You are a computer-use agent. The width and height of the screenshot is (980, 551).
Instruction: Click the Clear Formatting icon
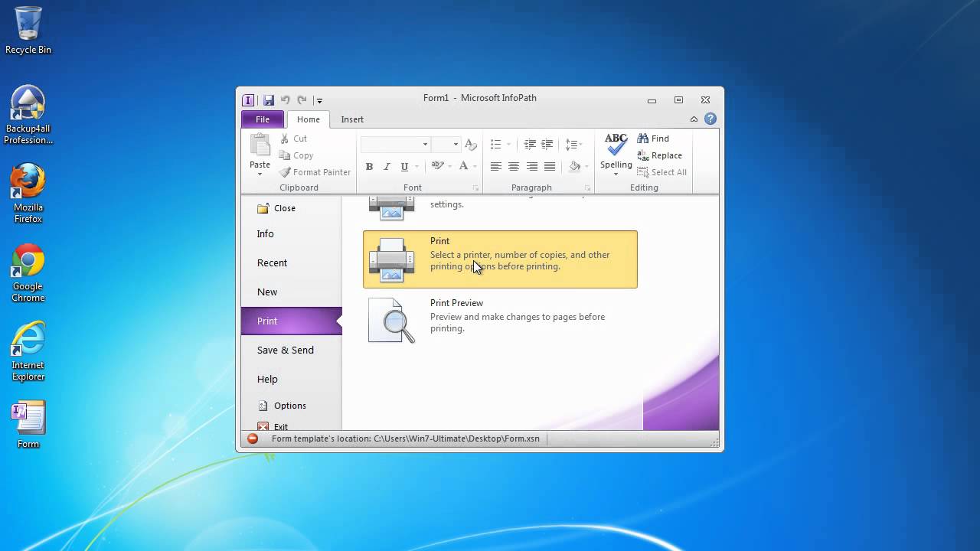tap(471, 144)
